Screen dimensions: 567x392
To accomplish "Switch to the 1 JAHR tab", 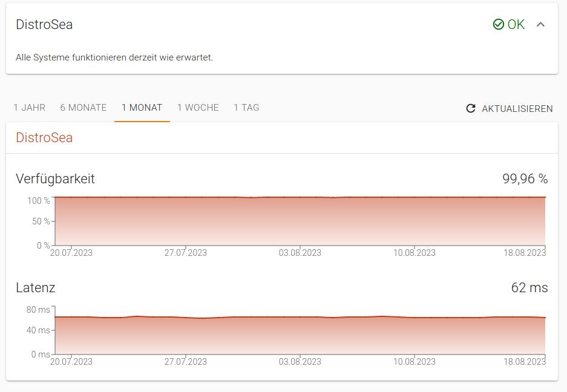I will (29, 108).
